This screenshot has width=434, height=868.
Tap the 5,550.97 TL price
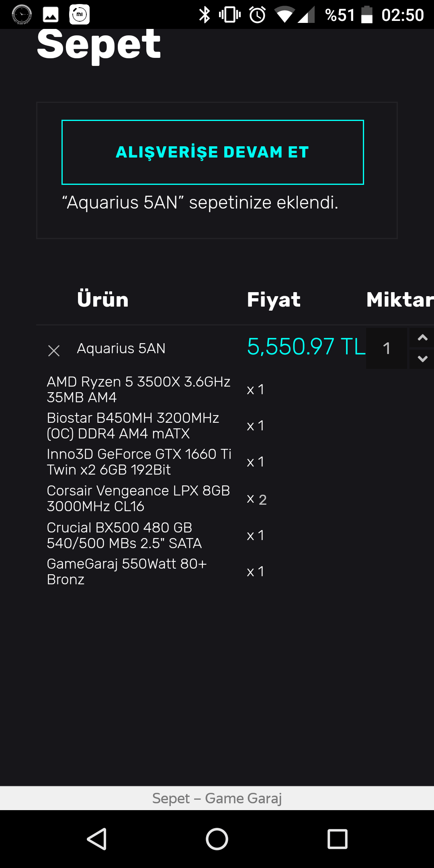click(306, 347)
